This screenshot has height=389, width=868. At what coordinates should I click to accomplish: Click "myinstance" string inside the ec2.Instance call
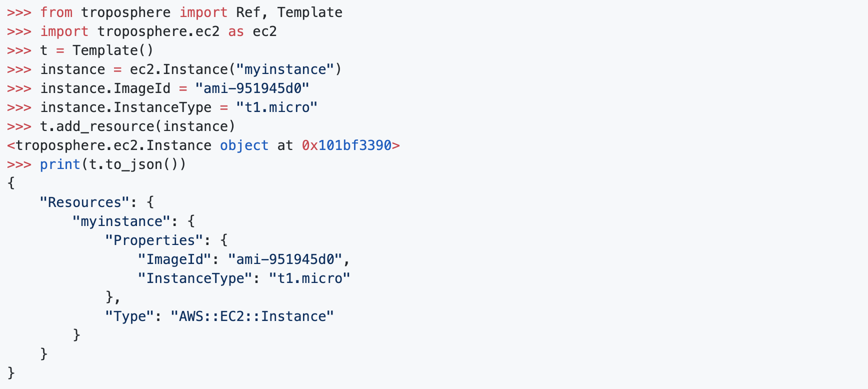pos(285,69)
